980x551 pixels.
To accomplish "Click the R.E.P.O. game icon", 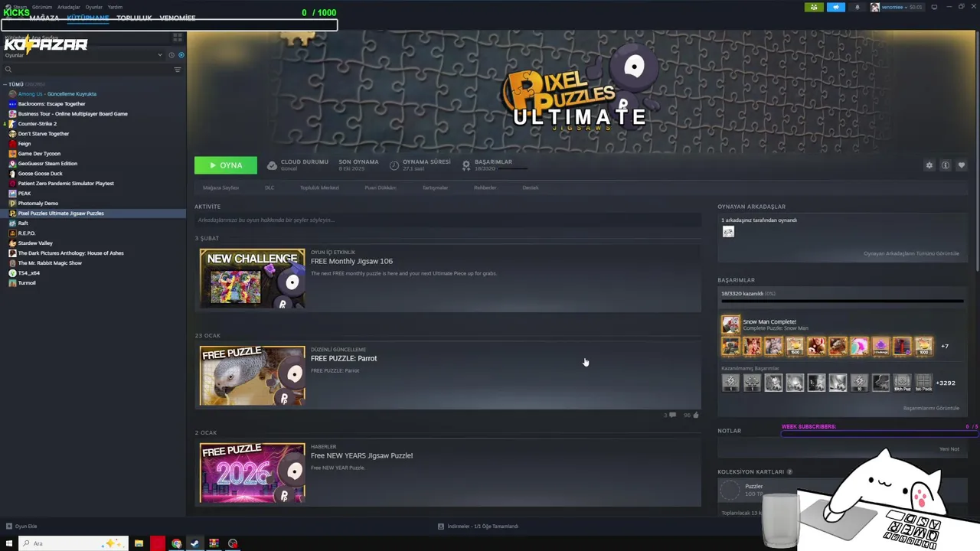I will click(x=12, y=233).
